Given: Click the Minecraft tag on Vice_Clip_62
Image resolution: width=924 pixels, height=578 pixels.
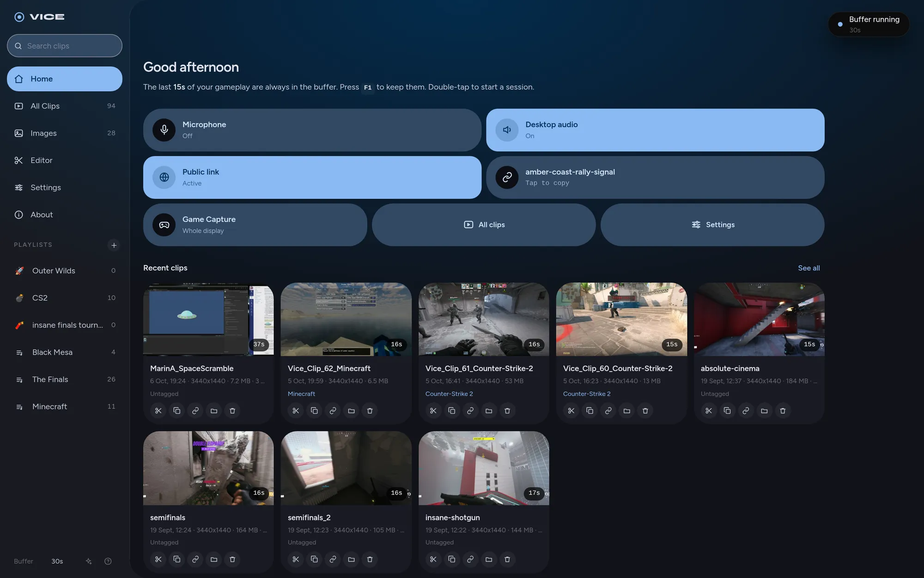Looking at the screenshot, I should [x=301, y=394].
